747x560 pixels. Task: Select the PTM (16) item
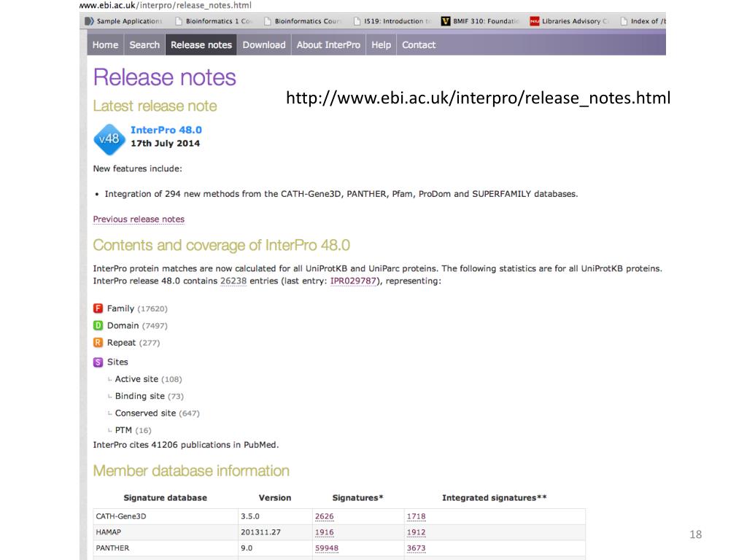133,430
